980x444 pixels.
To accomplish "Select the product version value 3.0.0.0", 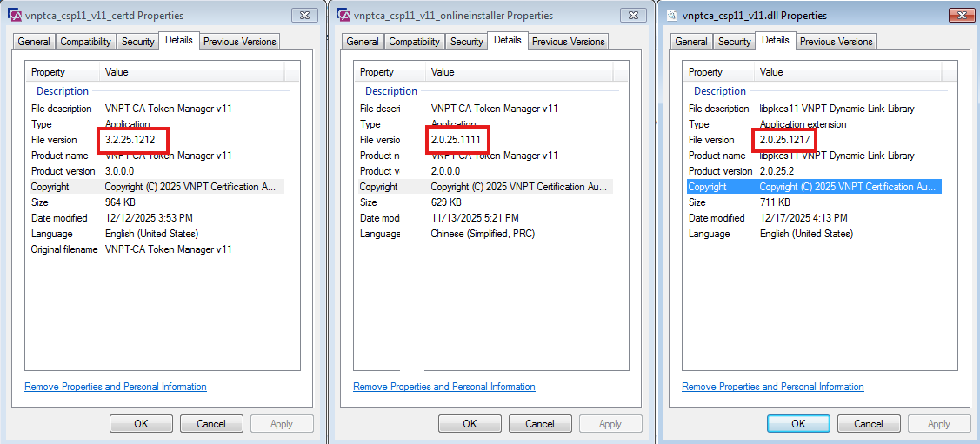I will [119, 171].
